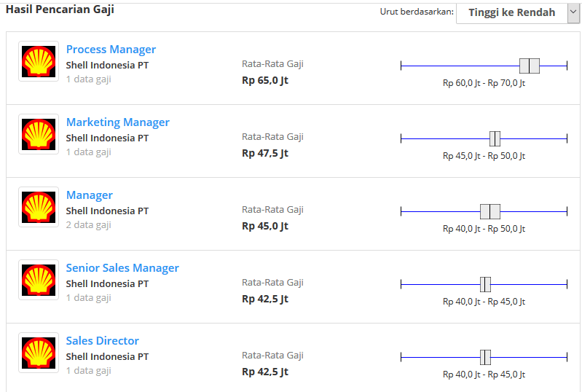Click Shell Indonesia PT under Process Manager
Viewport: 582px width, 392px height.
coord(107,65)
